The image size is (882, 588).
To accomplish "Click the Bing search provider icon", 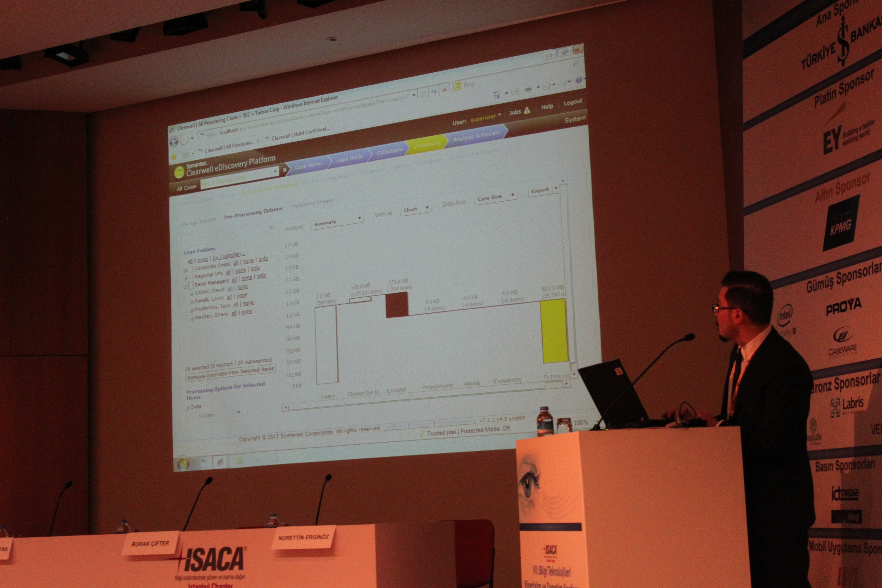I will [x=458, y=87].
